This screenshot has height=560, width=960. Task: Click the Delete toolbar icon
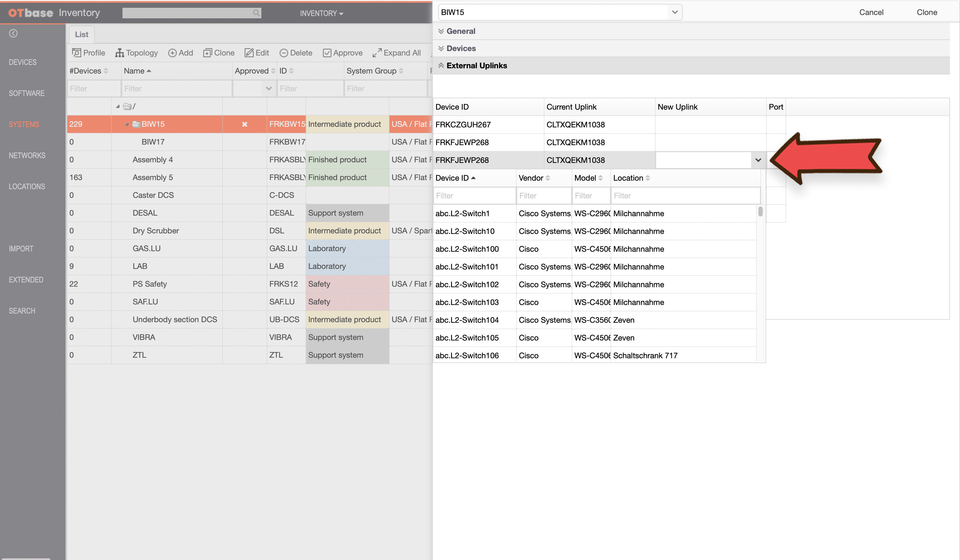click(284, 53)
